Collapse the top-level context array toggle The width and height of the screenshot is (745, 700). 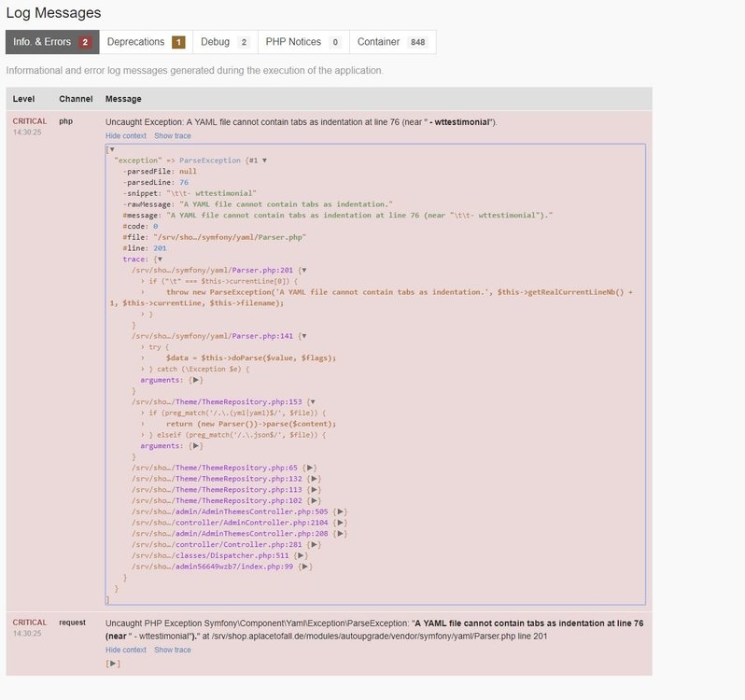112,149
